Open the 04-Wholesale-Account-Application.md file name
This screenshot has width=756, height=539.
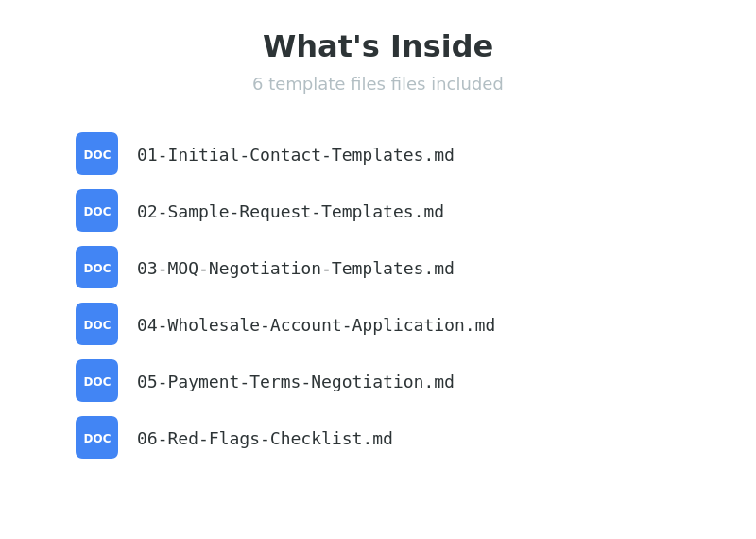(x=316, y=325)
